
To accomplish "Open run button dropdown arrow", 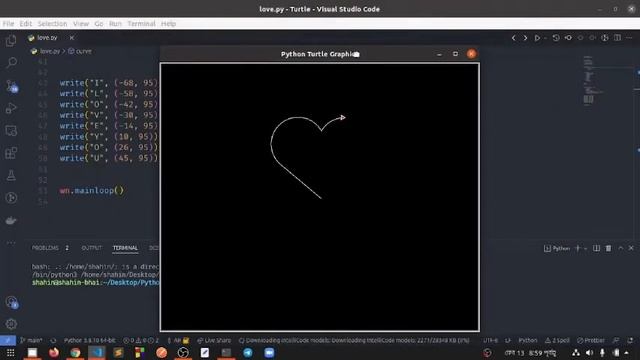I will [545, 38].
